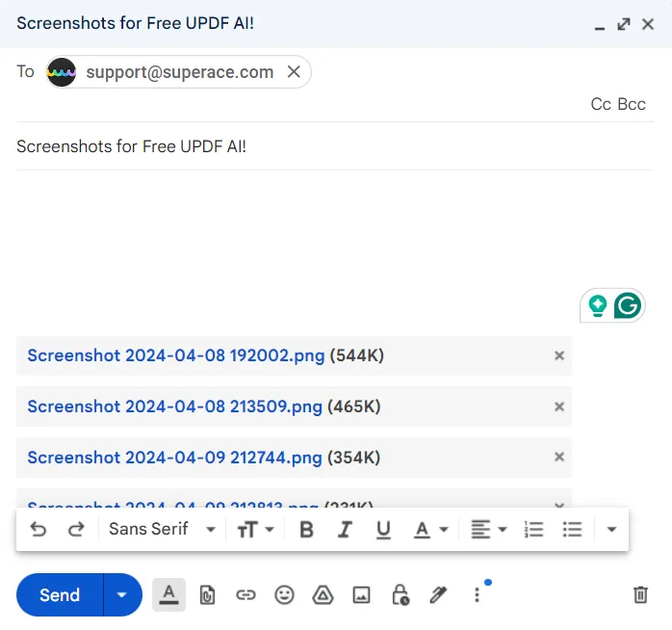Click the insert signature pen icon

coord(438,595)
